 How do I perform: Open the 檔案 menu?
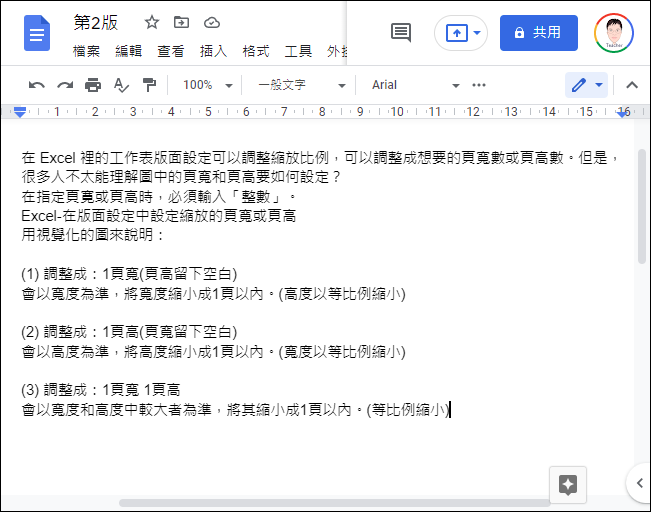click(86, 51)
